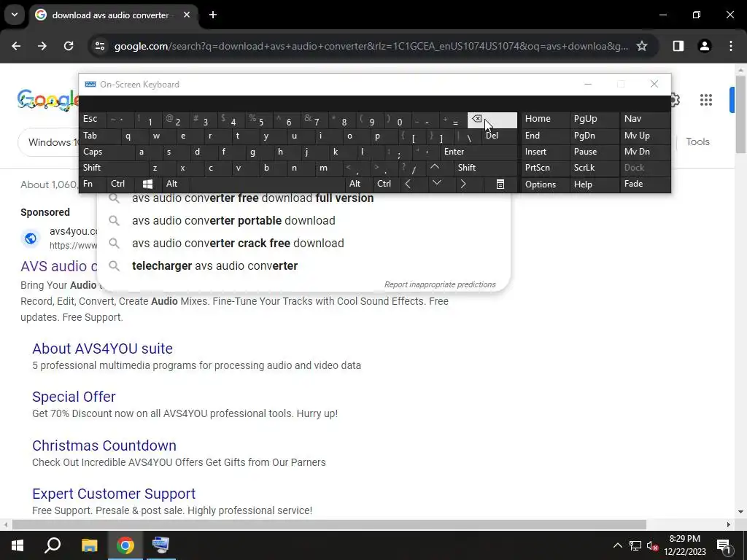Viewport: 747px width, 560px height.
Task: Click the up arrow key on keyboard
Action: click(435, 168)
